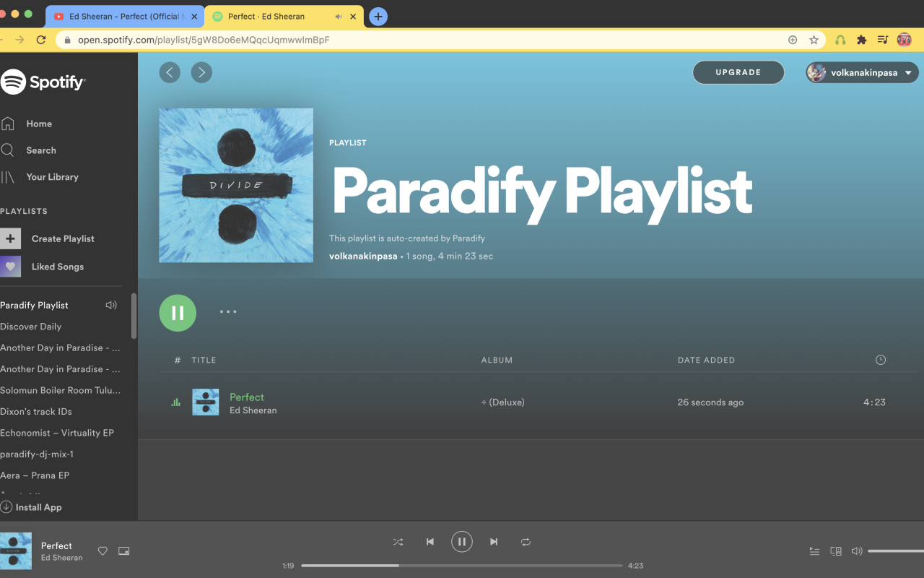Click Perfect track thumbnail in list
This screenshot has width=924, height=578.
206,402
